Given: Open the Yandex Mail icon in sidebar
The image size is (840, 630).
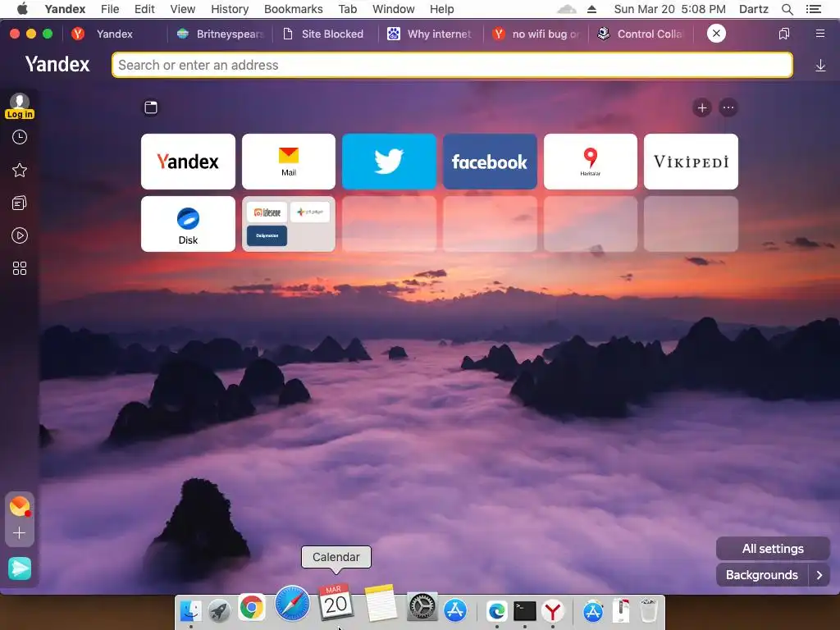Looking at the screenshot, I should (x=20, y=506).
